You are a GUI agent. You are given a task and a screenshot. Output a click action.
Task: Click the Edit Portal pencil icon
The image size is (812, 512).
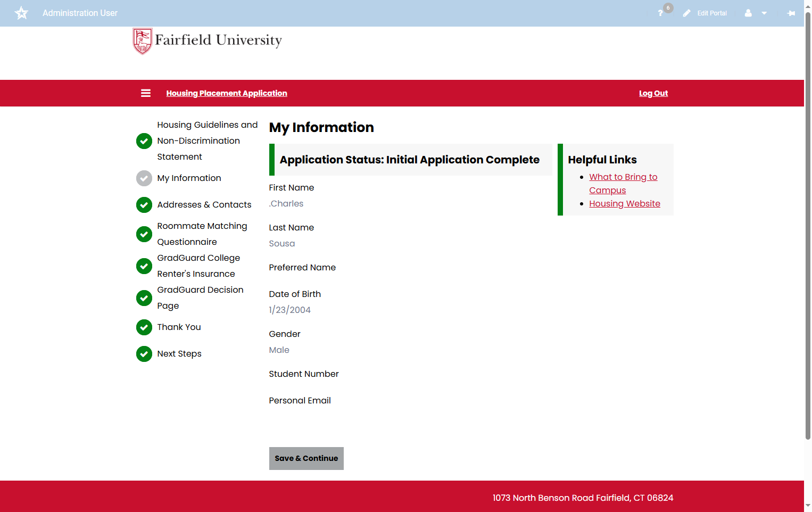(687, 13)
